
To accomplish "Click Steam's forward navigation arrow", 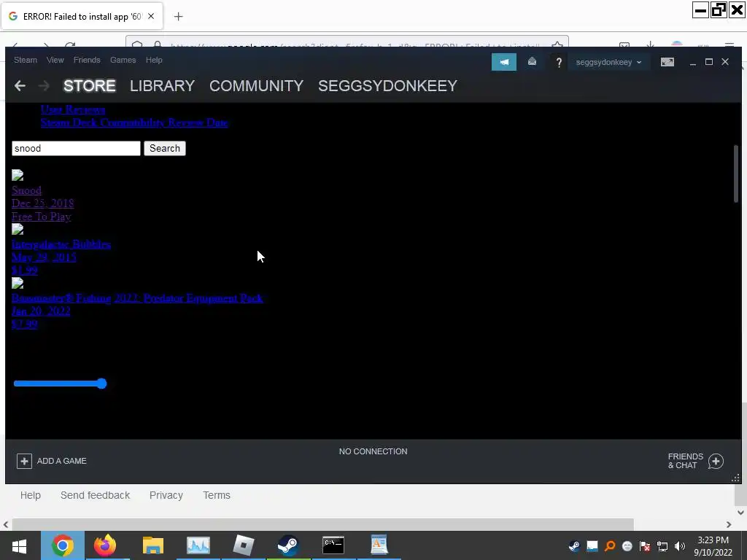I will (x=44, y=86).
